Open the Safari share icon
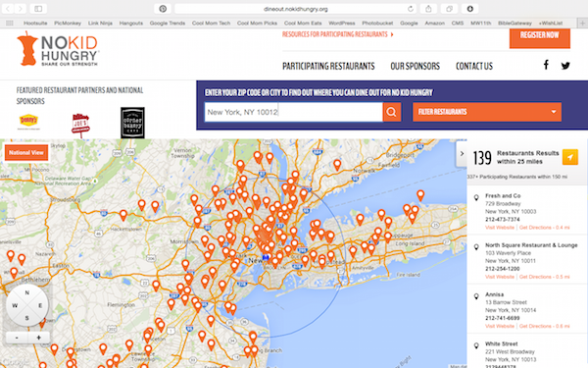 tap(428, 9)
